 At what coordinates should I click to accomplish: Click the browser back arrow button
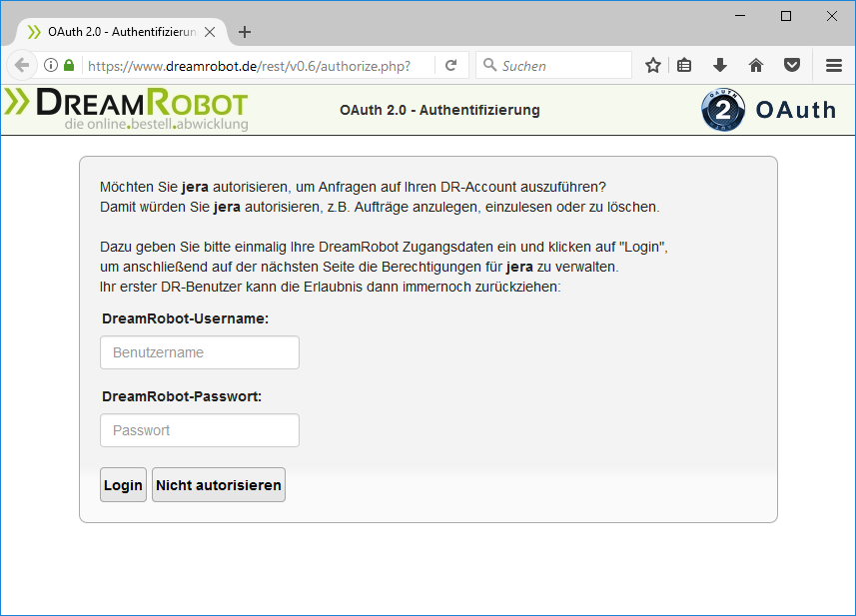[x=21, y=65]
